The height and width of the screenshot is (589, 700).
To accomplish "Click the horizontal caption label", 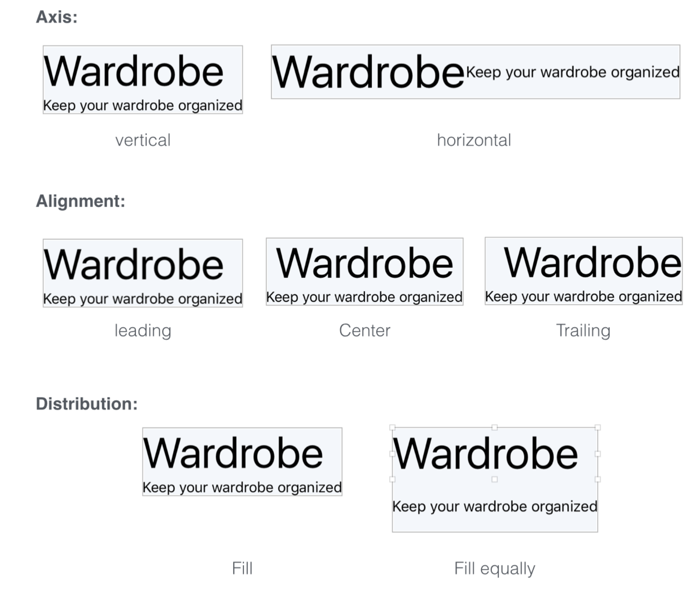I will 474,140.
